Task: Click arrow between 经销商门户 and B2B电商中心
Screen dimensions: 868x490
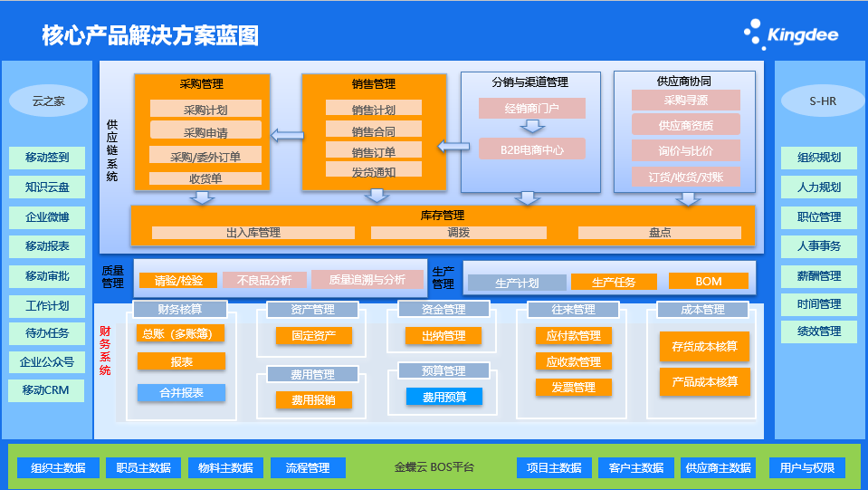Action: (x=531, y=129)
